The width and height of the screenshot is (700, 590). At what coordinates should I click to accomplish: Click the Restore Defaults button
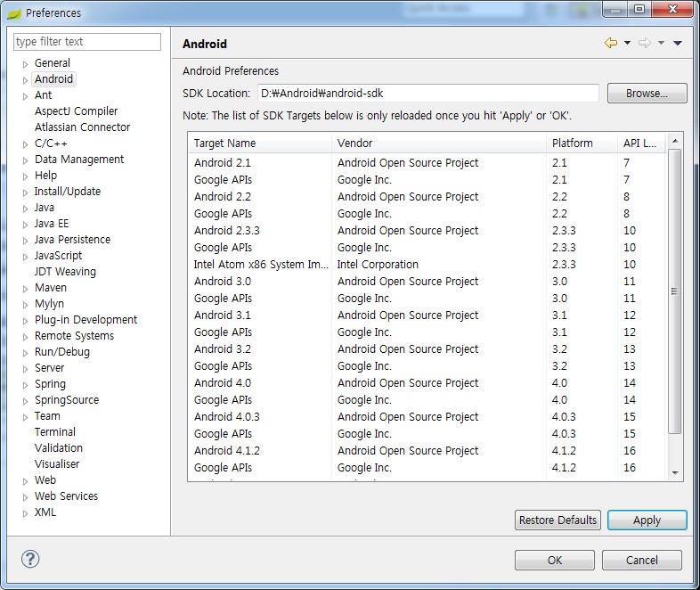558,520
